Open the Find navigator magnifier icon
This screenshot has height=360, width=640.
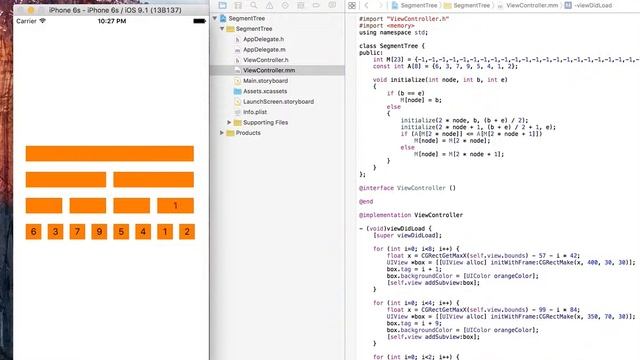(254, 5)
